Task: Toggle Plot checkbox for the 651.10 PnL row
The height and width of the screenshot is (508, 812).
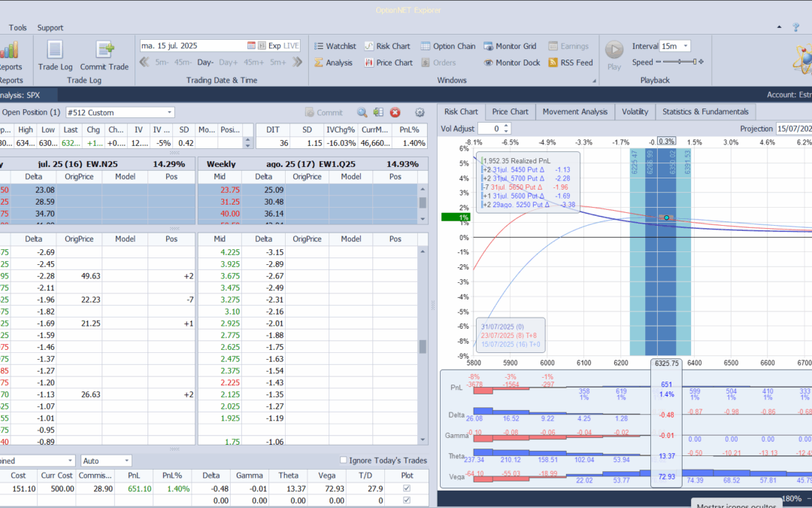Action: [x=407, y=488]
